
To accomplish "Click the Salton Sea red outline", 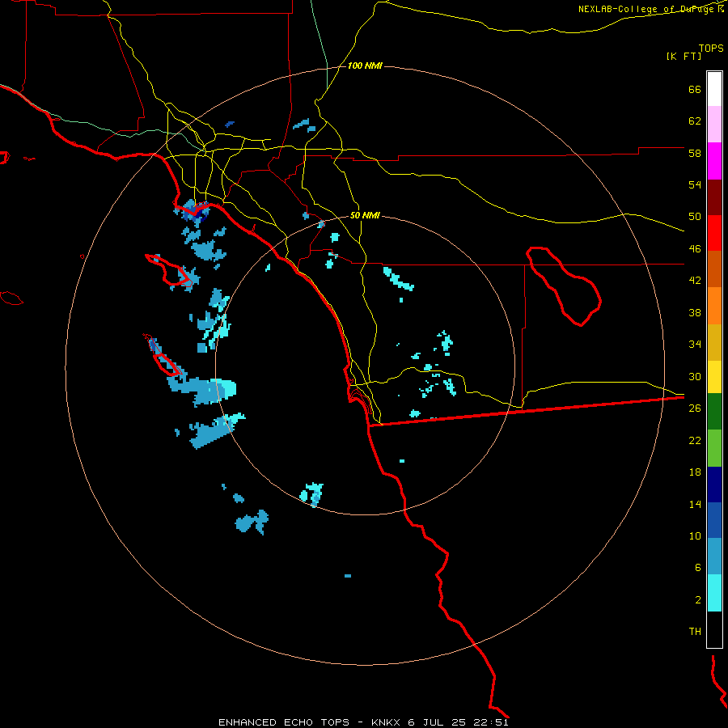I will click(564, 286).
